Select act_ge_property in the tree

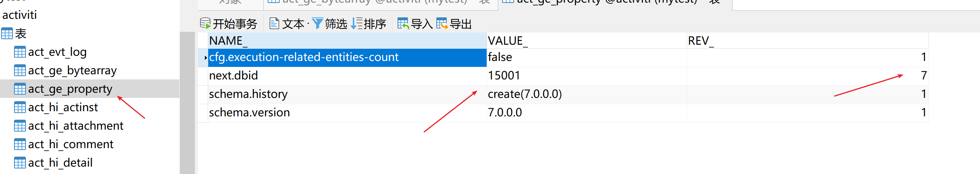pos(70,89)
